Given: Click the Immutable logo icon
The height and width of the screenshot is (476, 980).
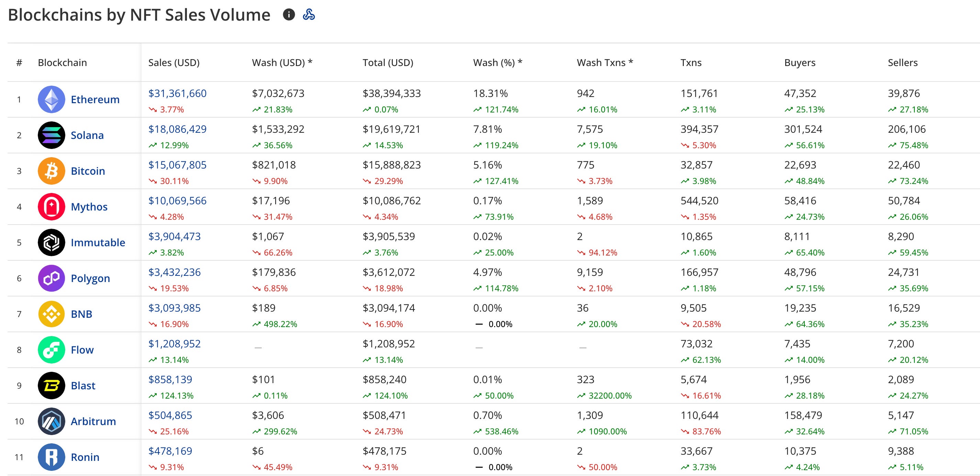Looking at the screenshot, I should 51,242.
